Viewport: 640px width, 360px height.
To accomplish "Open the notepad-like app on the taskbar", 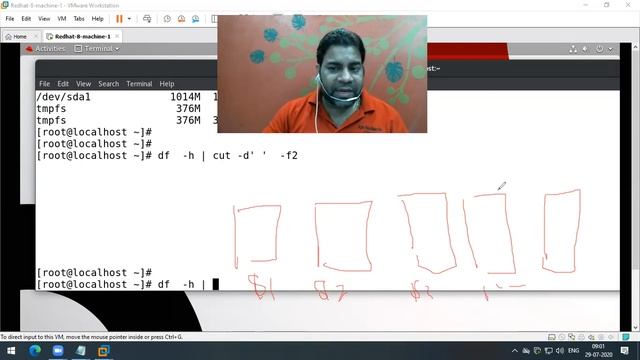I will [81, 351].
